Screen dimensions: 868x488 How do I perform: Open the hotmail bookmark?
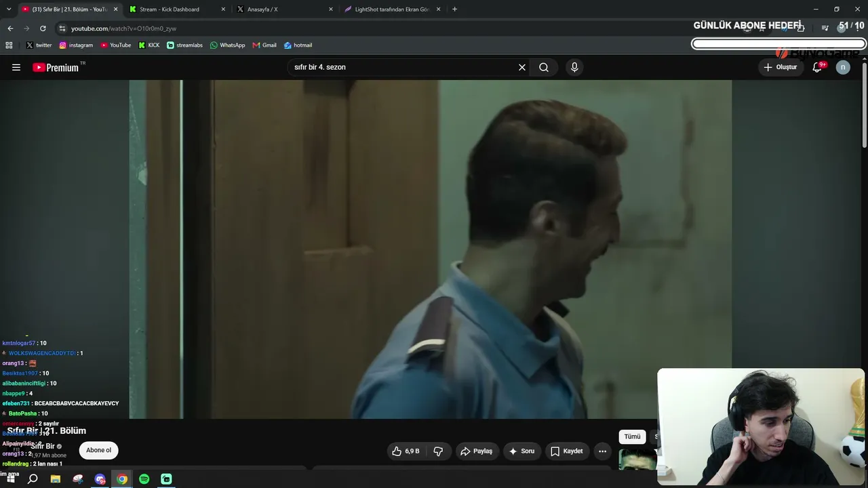click(298, 45)
